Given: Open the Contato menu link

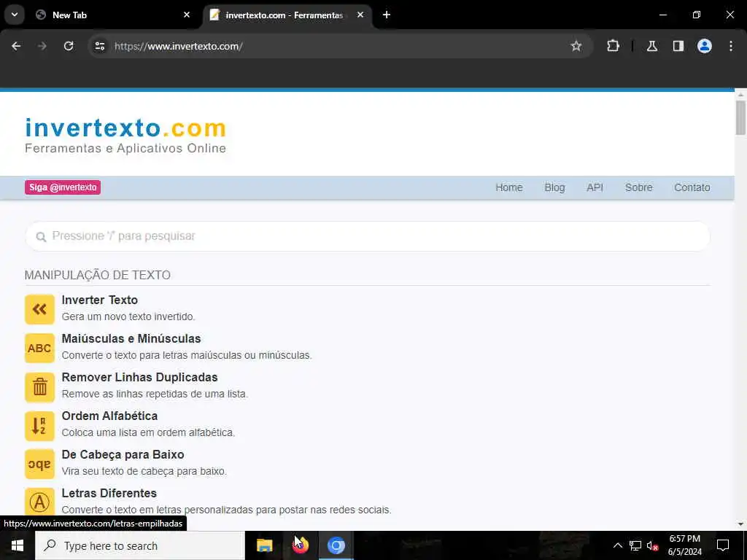Looking at the screenshot, I should [692, 187].
